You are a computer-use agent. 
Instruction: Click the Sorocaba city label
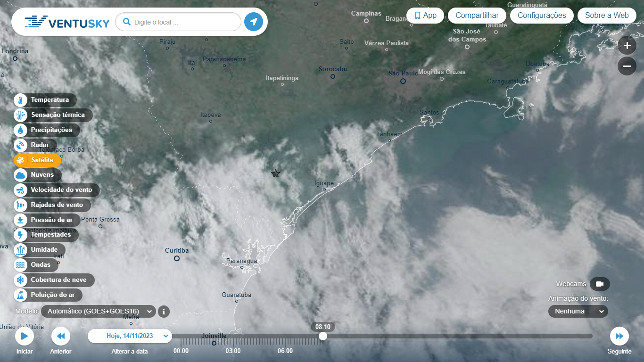[x=333, y=69]
